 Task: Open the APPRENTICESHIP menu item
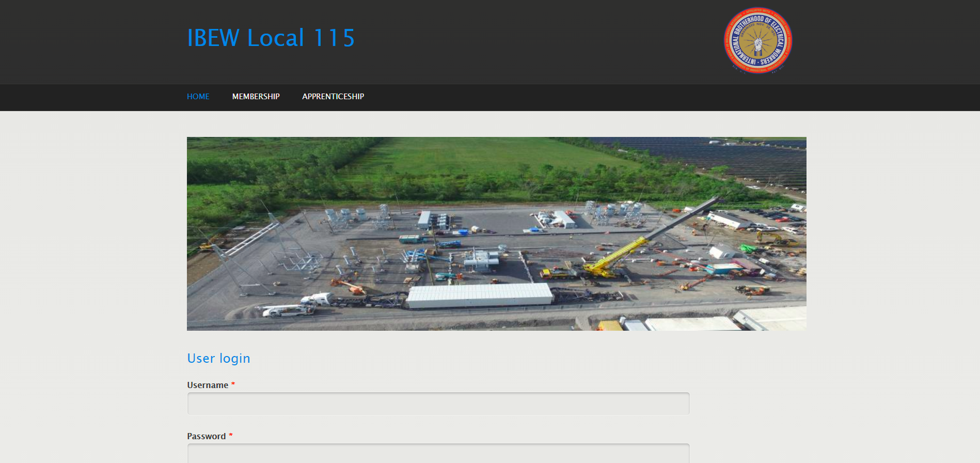(x=333, y=97)
